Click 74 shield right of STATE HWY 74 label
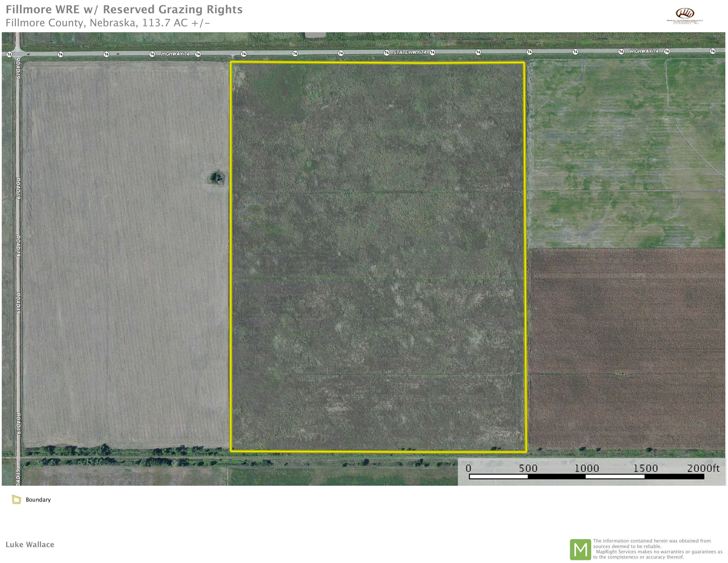The width and height of the screenshot is (728, 563). (x=432, y=52)
